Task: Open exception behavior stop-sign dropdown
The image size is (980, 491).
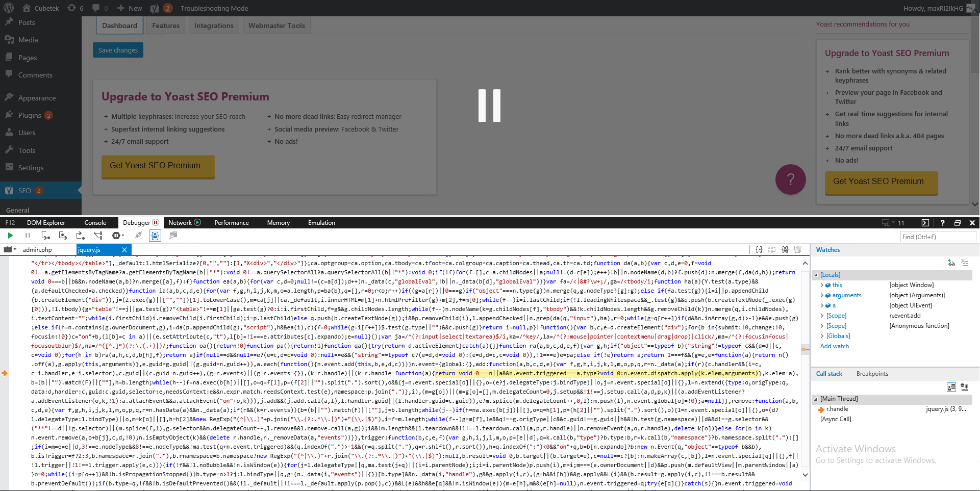Action: pyautogui.click(x=118, y=236)
